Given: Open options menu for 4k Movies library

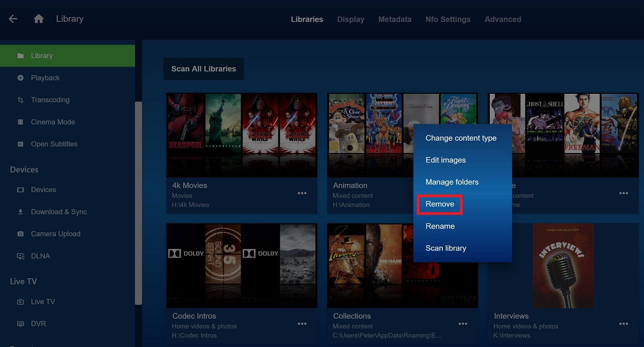Looking at the screenshot, I should tap(302, 193).
